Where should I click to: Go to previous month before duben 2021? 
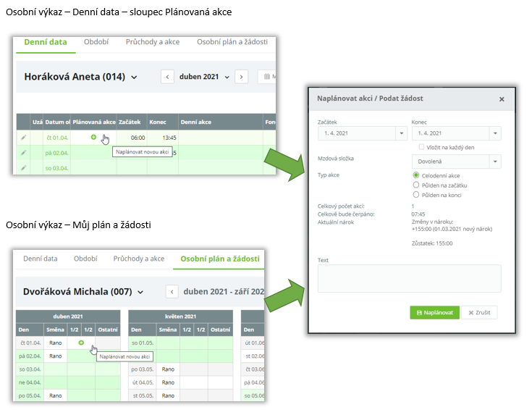(167, 77)
